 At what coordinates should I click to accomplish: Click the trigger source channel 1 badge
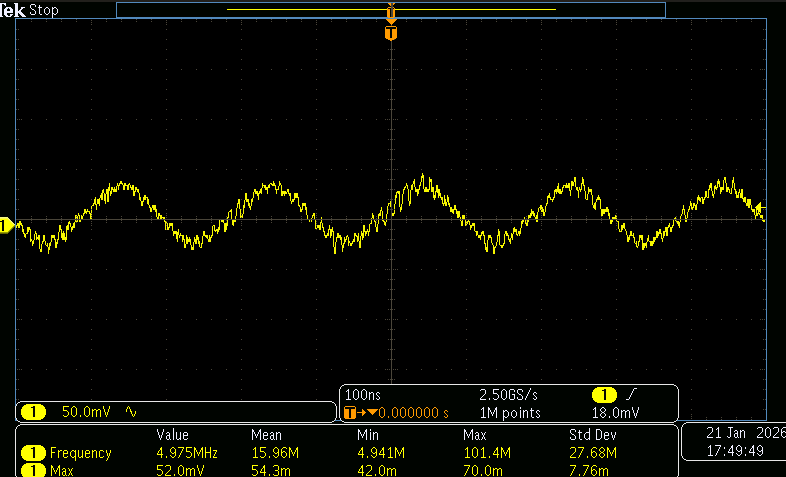point(604,395)
